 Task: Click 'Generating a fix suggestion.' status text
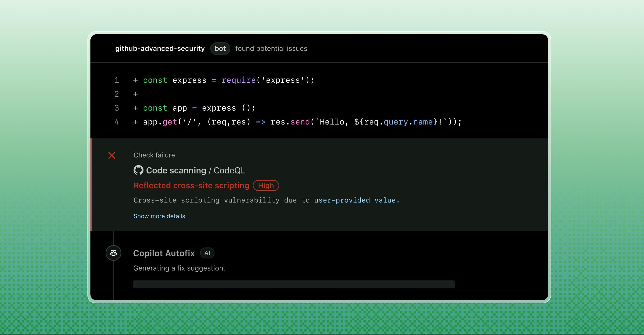click(x=179, y=268)
